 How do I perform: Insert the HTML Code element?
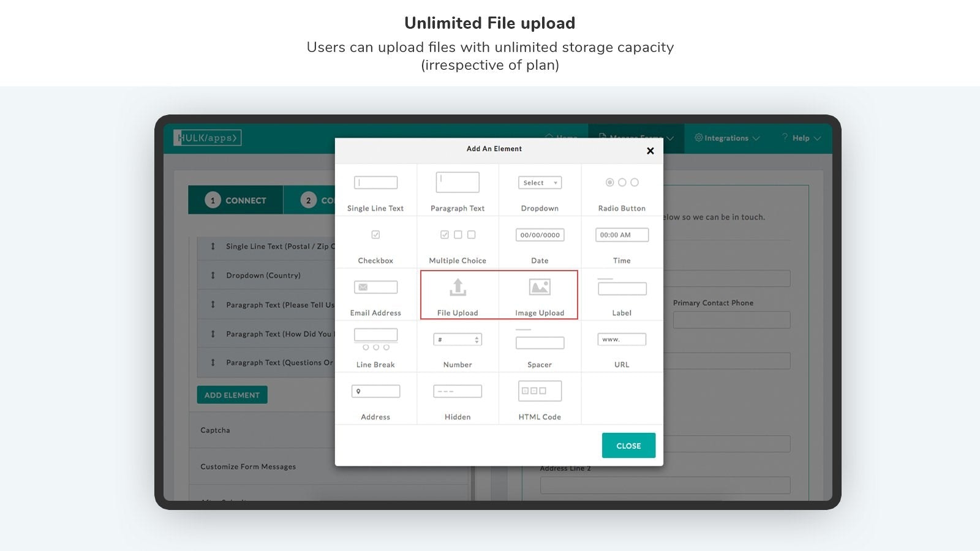coord(539,391)
